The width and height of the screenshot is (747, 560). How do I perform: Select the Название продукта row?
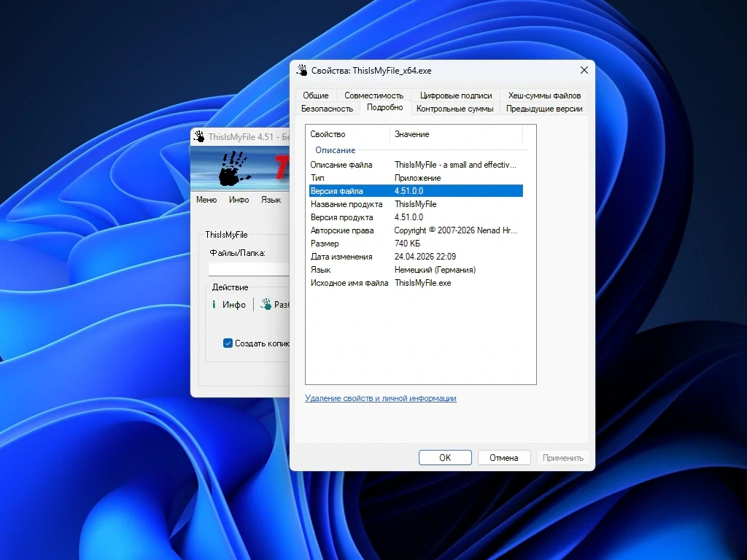click(416, 204)
